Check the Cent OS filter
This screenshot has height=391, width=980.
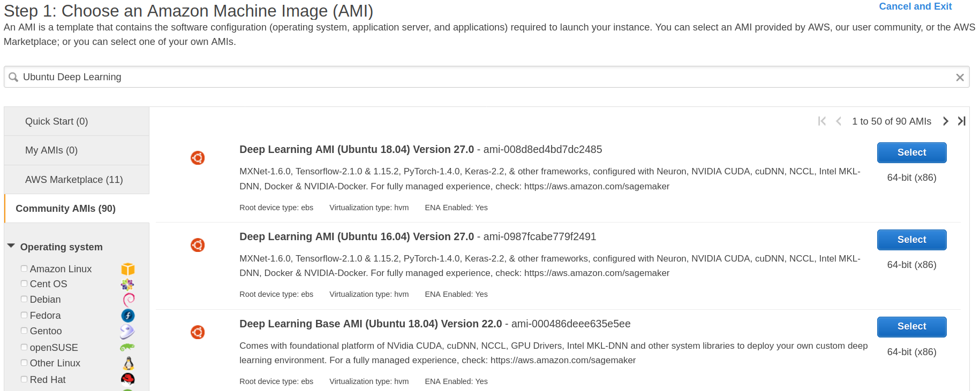pyautogui.click(x=24, y=283)
